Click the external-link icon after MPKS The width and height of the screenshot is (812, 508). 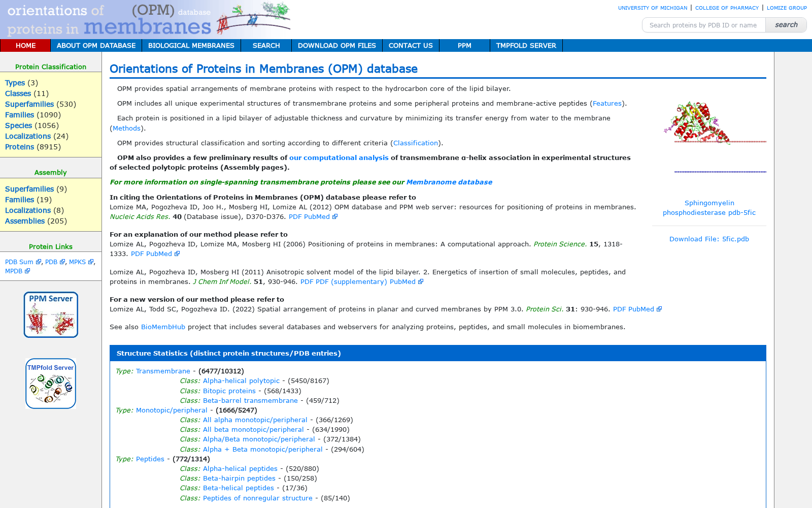[91, 262]
